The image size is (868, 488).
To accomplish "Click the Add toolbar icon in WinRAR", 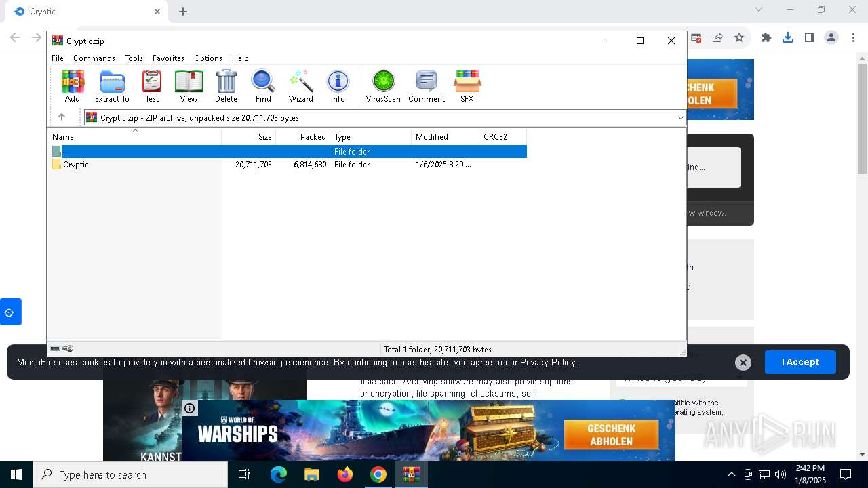I will click(x=73, y=86).
